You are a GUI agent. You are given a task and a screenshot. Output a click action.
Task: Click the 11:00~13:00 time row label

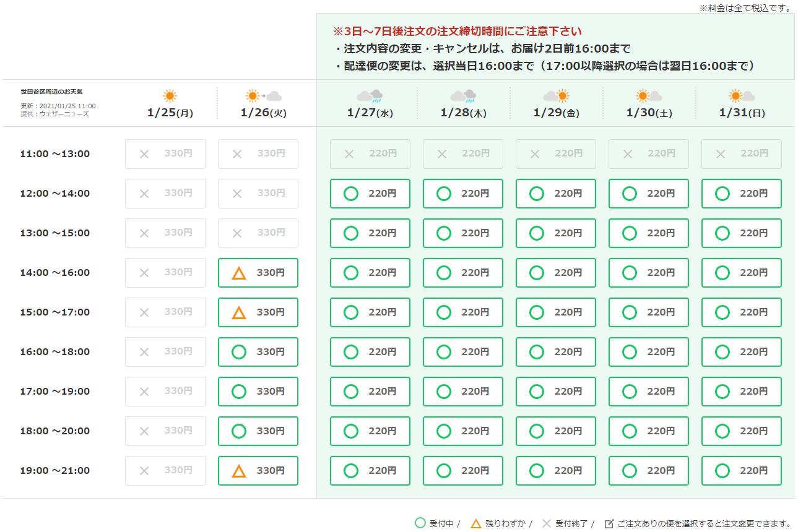tap(55, 154)
